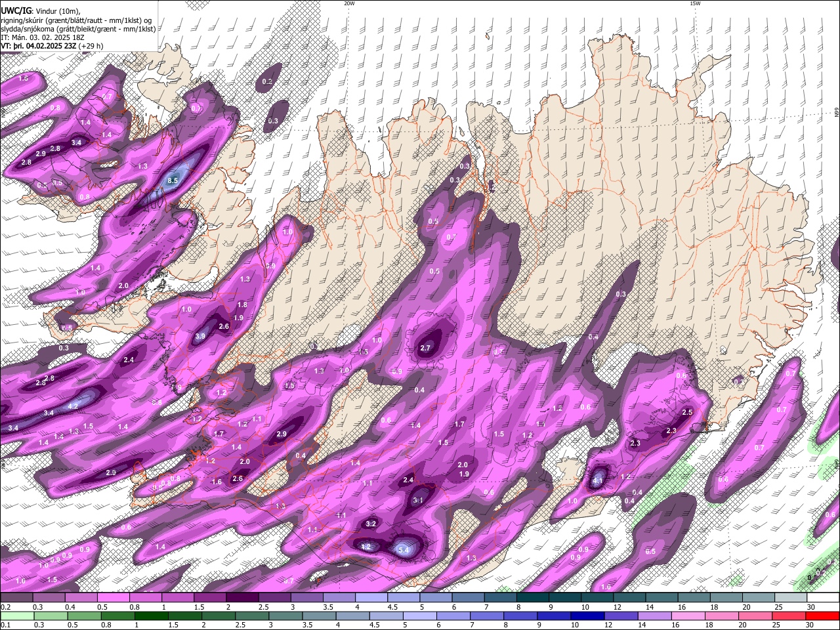Click the 'UWC/IG: Vindur (10m)' title text
This screenshot has height=630, width=840.
[x=40, y=11]
